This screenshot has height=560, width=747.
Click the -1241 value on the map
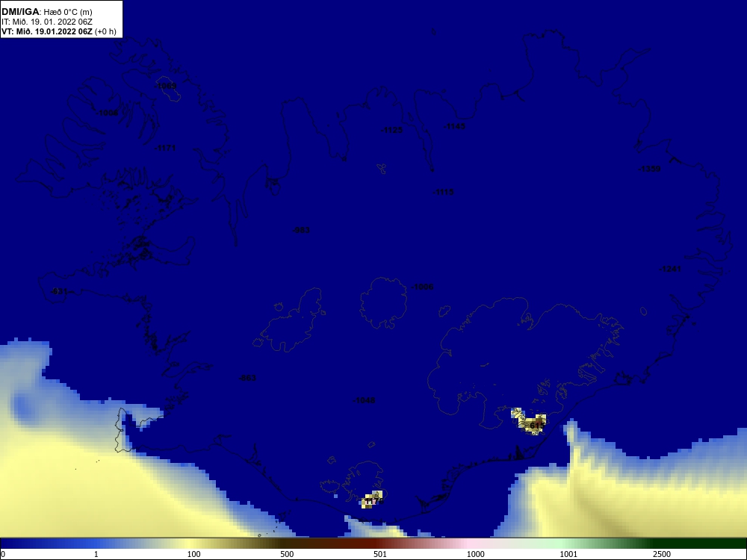[670, 269]
